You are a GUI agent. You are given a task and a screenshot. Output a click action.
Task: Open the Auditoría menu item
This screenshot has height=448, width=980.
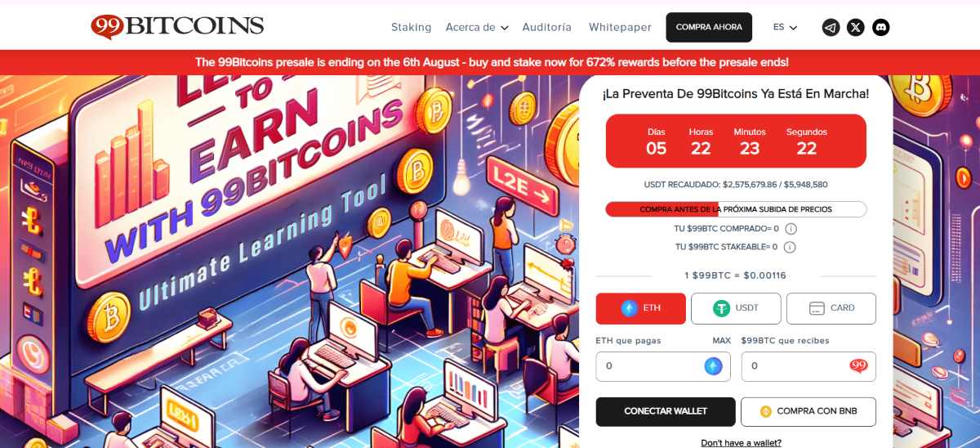(x=547, y=27)
